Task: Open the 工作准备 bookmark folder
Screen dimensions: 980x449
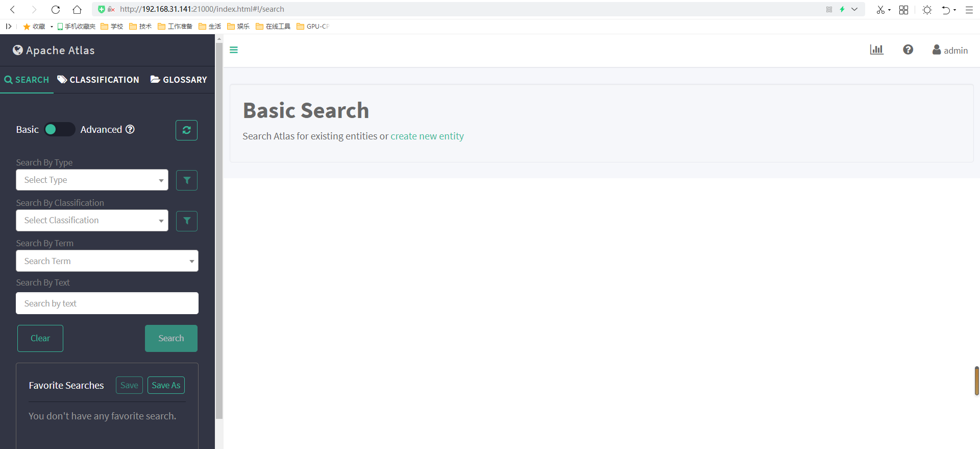Action: pos(175,27)
